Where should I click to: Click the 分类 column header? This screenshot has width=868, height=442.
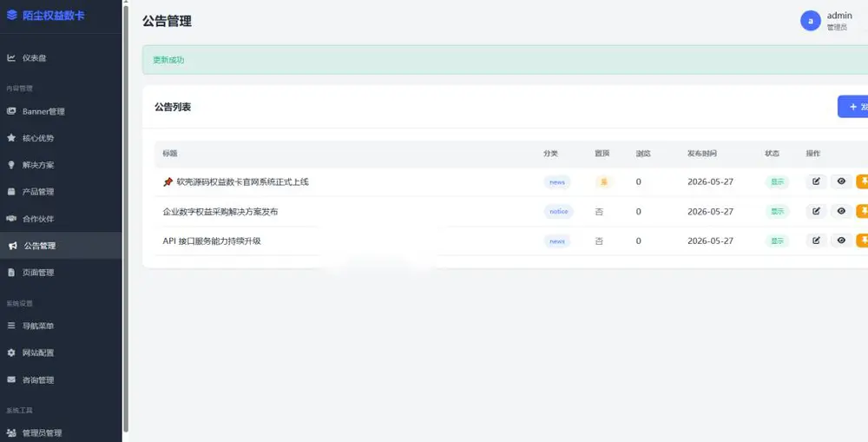click(x=550, y=154)
